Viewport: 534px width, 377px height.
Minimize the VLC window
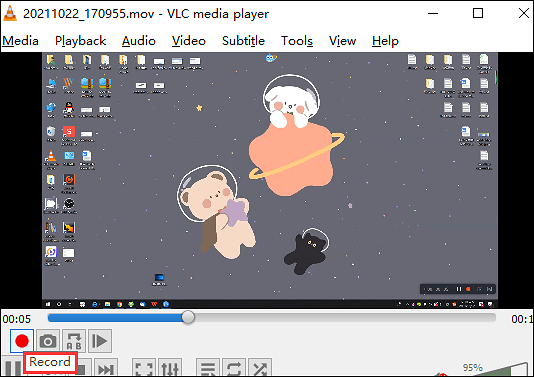(x=433, y=14)
